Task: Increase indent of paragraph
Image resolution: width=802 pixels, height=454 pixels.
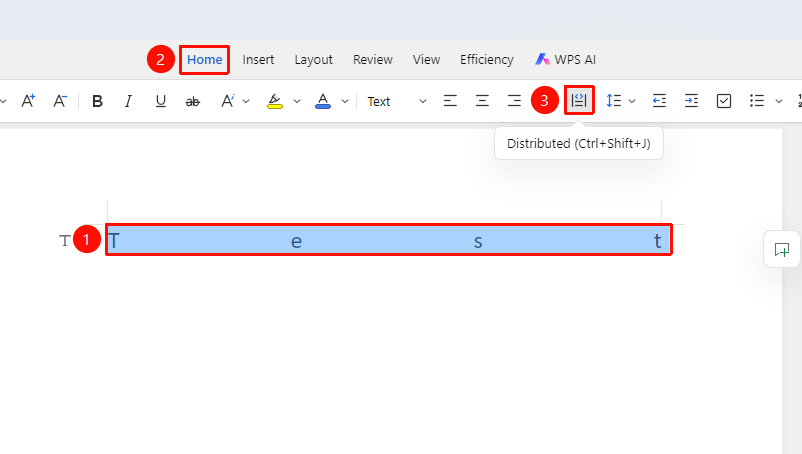Action: tap(692, 101)
